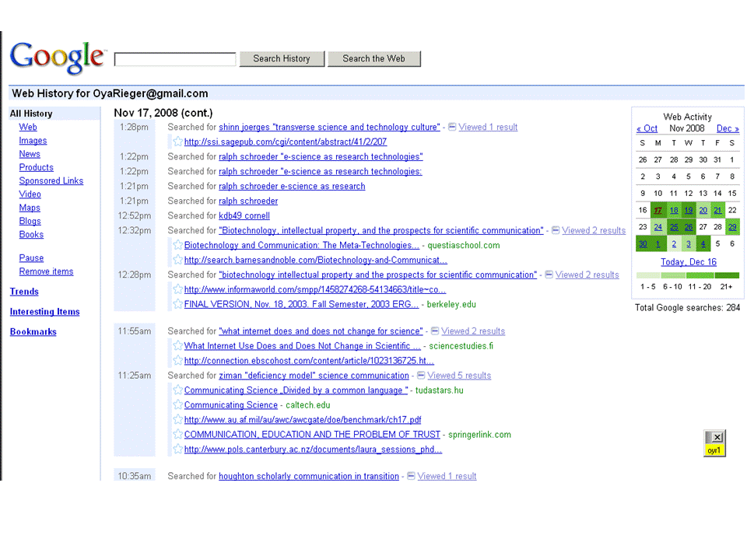Viewport: 747px width, 560px height.
Task: Filter history by Blogs
Action: click(x=30, y=221)
